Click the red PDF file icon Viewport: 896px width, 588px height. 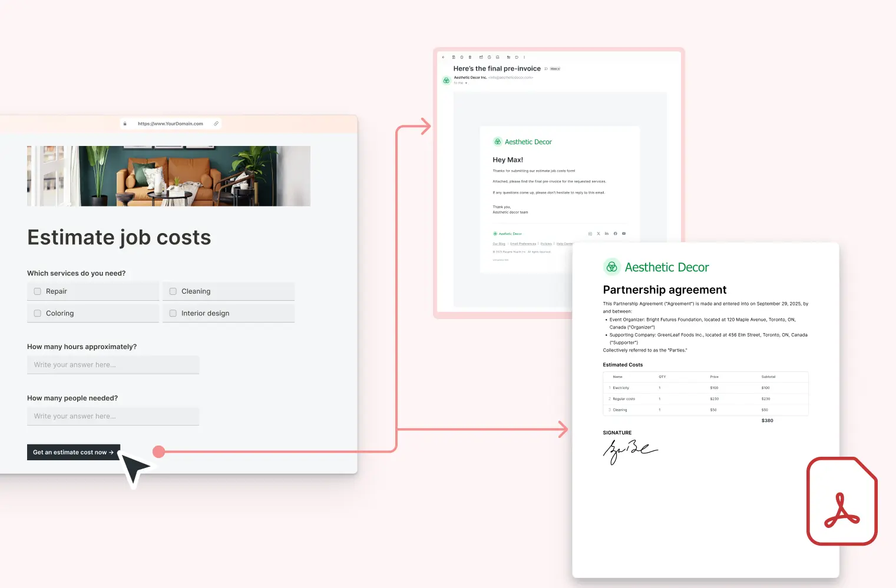[842, 501]
